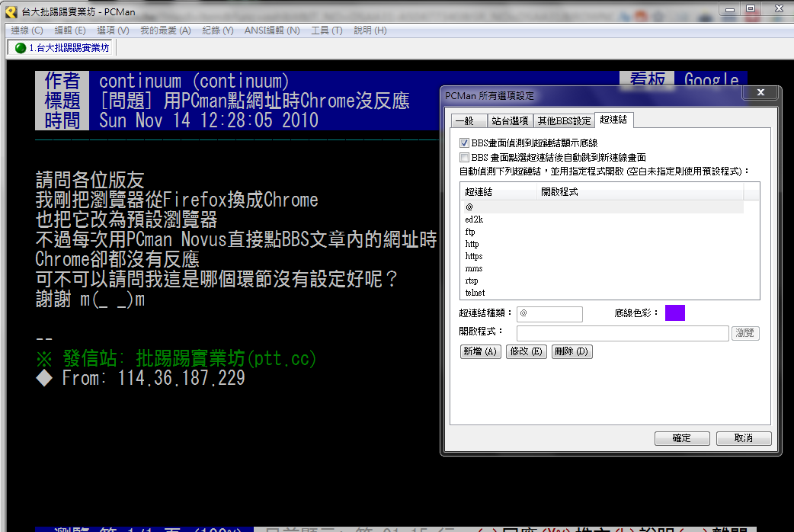Click the 看板 label in article header
The height and width of the screenshot is (532, 794).
[x=647, y=79]
